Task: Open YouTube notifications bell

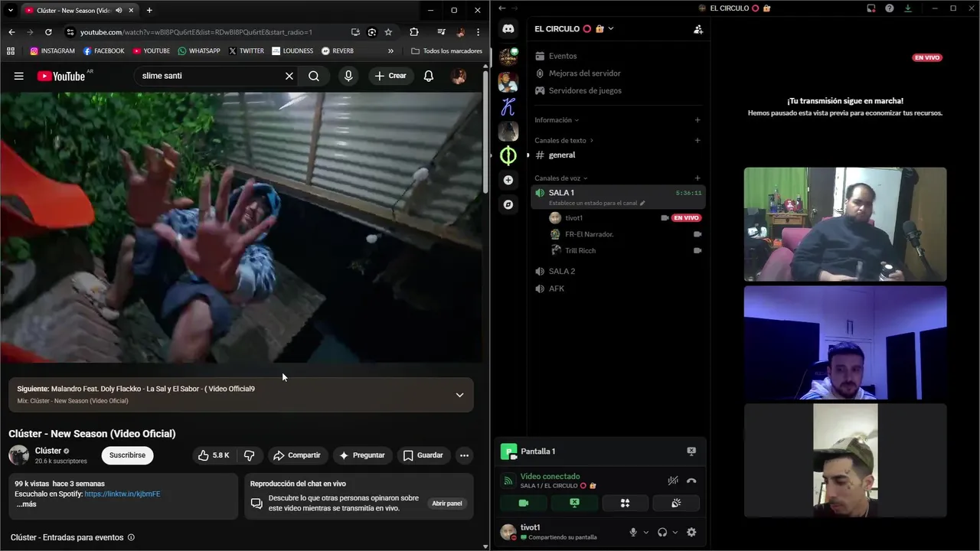Action: (429, 76)
